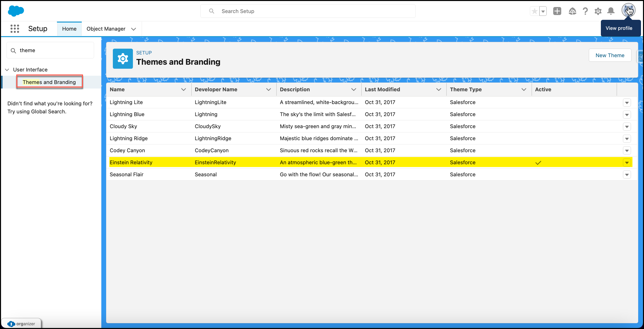Image resolution: width=644 pixels, height=329 pixels.
Task: Click the user profile avatar
Action: tap(628, 11)
